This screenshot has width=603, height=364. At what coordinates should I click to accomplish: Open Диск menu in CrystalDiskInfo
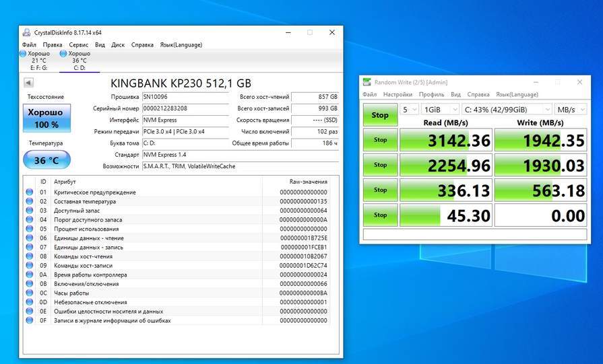[118, 45]
